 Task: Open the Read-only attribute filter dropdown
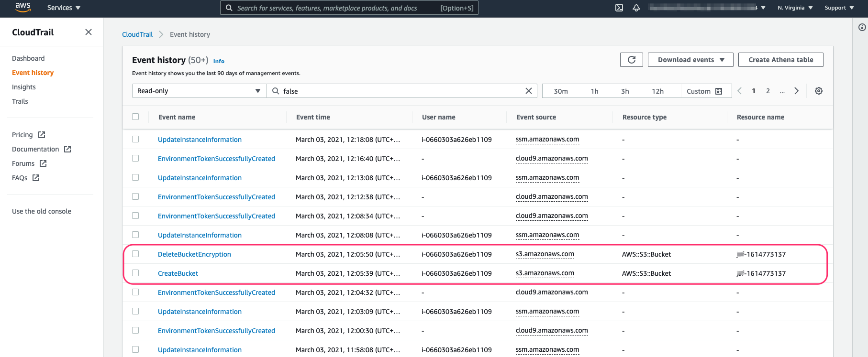point(199,91)
